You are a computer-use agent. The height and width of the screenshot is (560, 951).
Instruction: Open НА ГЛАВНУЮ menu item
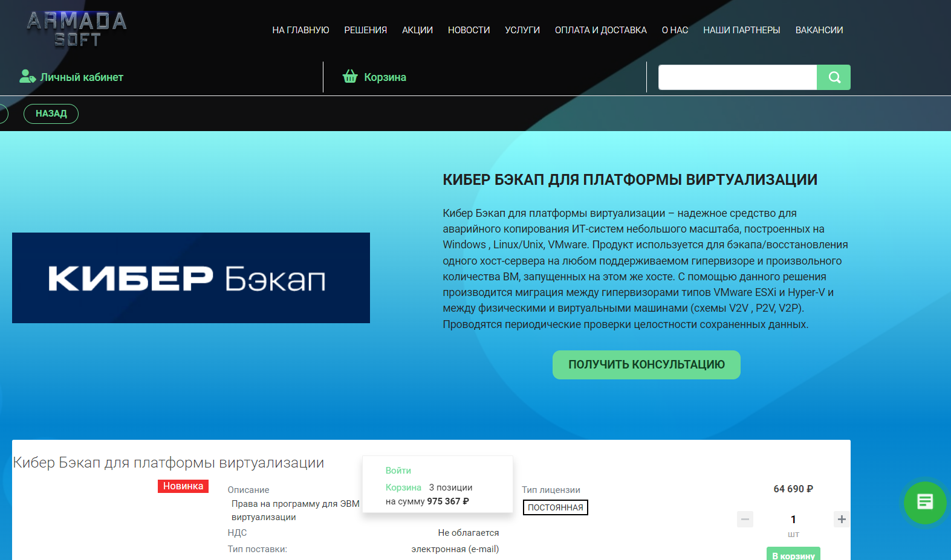[300, 30]
